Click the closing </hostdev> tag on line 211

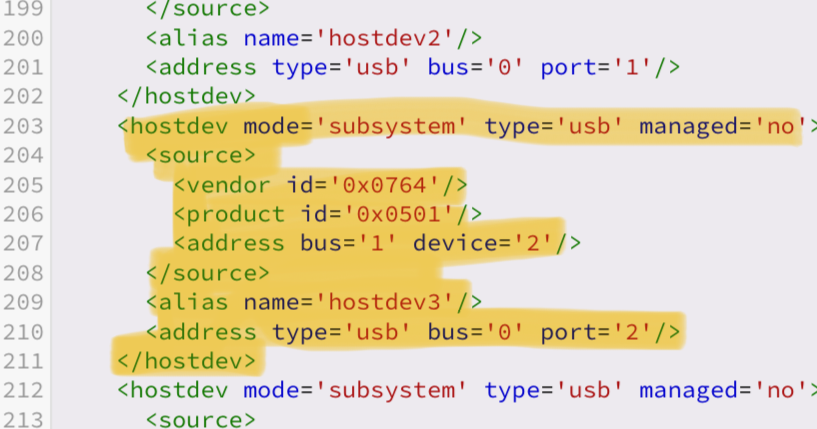pyautogui.click(x=187, y=361)
